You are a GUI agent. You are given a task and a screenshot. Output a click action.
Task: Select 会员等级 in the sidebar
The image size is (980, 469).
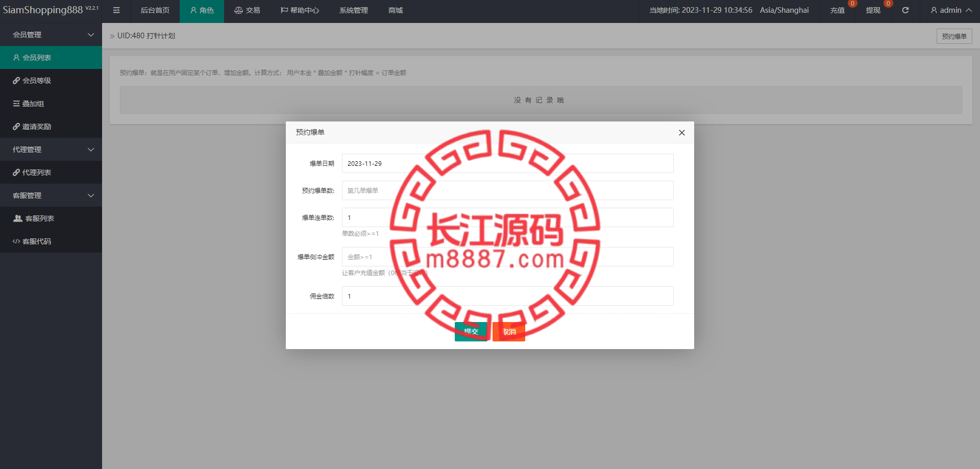(x=51, y=81)
